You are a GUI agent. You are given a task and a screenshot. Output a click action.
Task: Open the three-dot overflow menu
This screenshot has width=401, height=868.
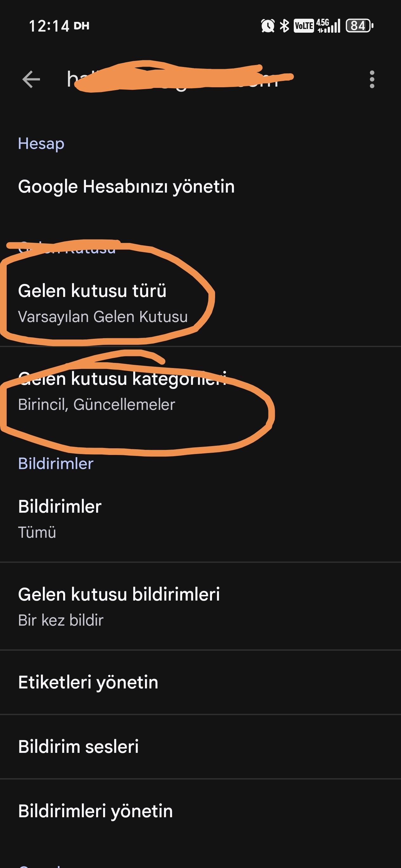(372, 80)
